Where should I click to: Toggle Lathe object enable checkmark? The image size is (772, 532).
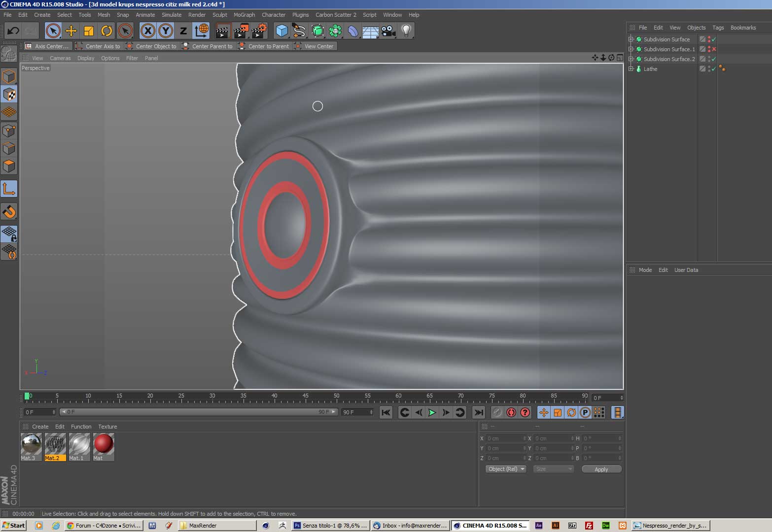click(713, 69)
